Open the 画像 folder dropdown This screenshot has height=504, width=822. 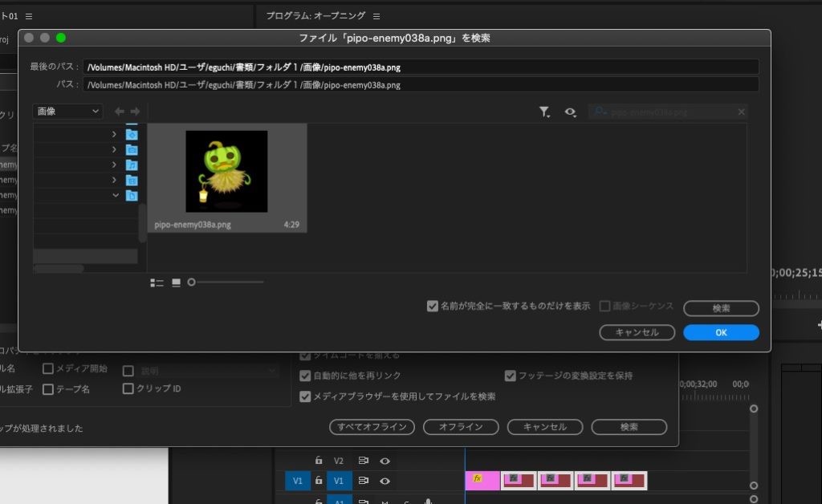pyautogui.click(x=67, y=112)
